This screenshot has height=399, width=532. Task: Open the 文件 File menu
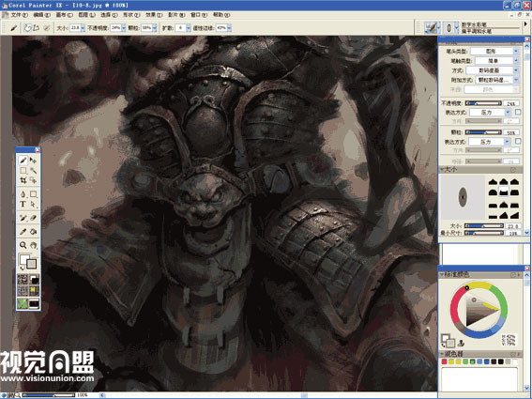click(19, 15)
